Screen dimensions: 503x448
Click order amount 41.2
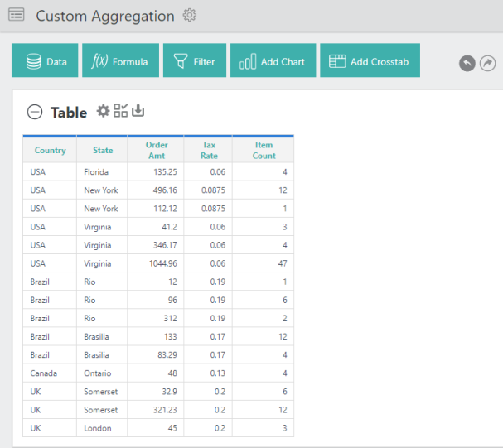[156, 227]
